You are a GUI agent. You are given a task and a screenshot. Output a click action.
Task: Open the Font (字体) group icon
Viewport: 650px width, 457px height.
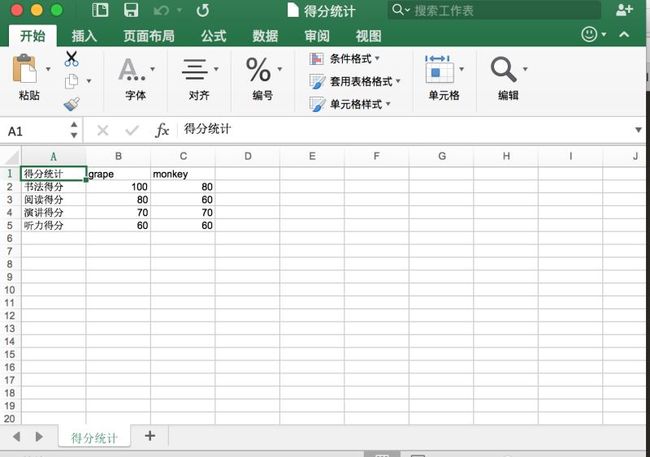pos(132,69)
